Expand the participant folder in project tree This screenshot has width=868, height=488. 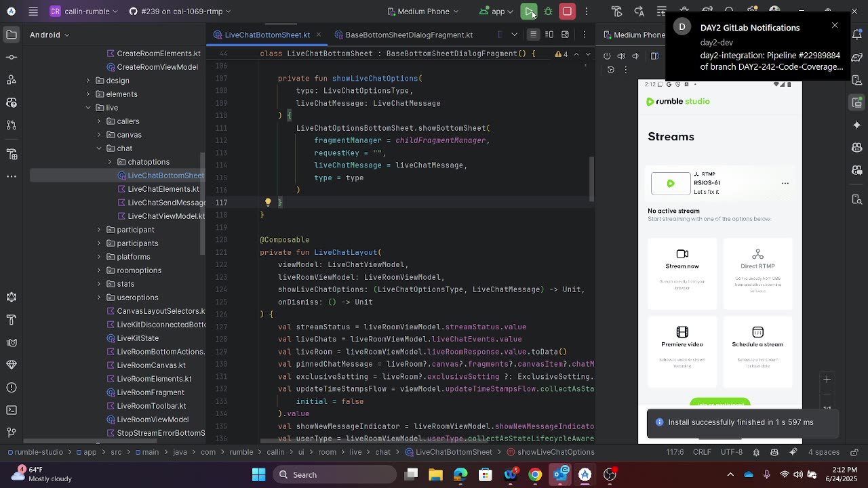click(x=99, y=230)
